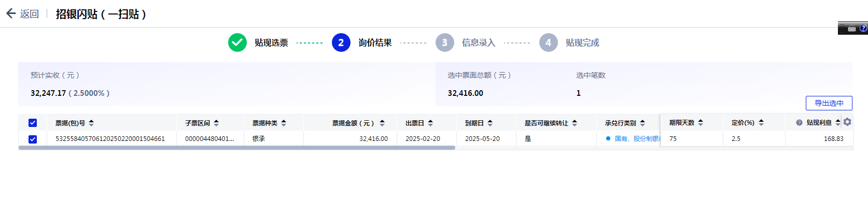Click the 贴现利息 help question icon
The image size is (868, 199).
coord(799,123)
